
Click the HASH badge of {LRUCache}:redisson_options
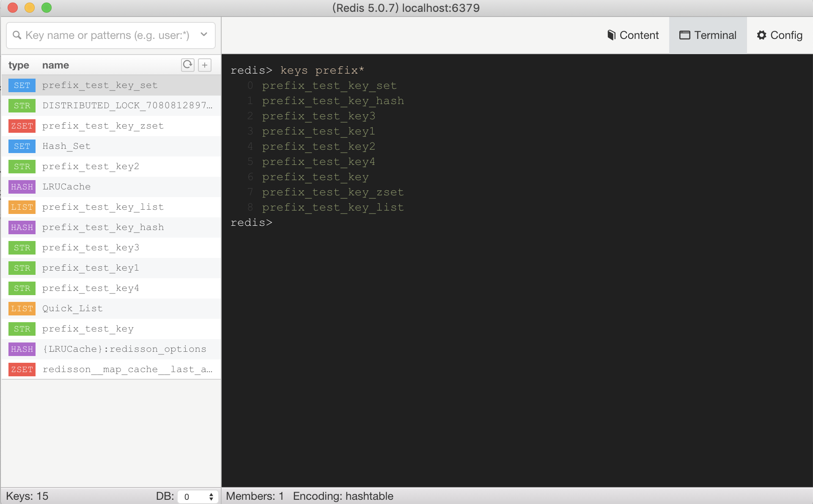point(22,349)
